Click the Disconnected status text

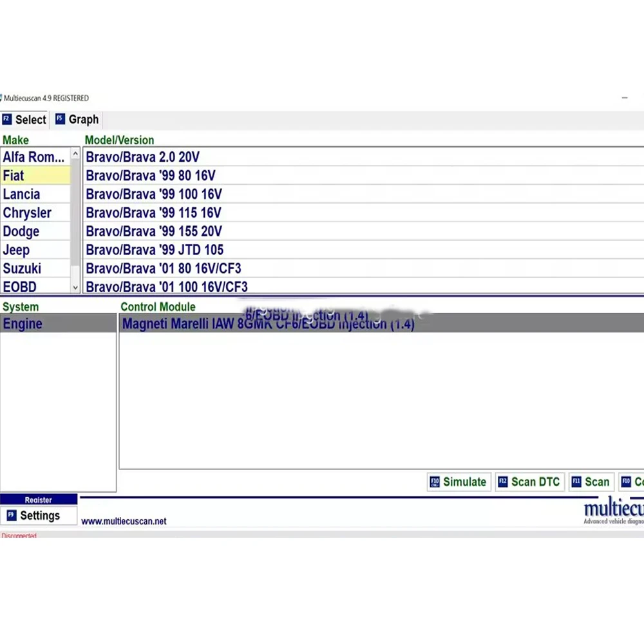click(x=19, y=536)
